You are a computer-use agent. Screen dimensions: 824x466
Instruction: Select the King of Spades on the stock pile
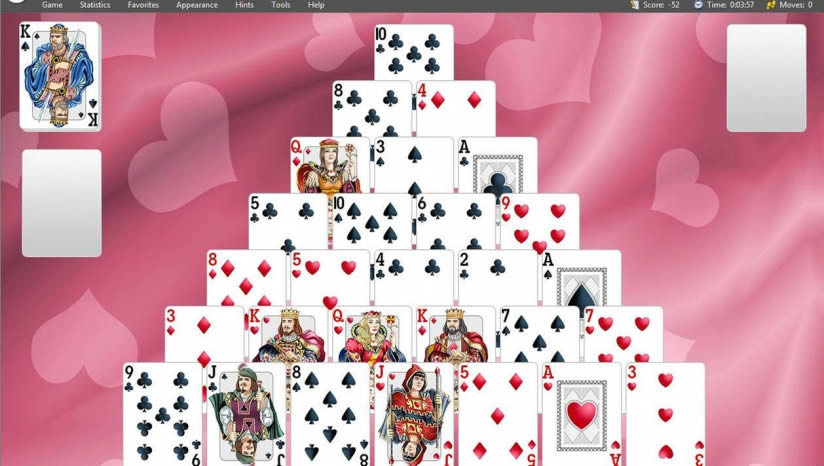pos(60,76)
